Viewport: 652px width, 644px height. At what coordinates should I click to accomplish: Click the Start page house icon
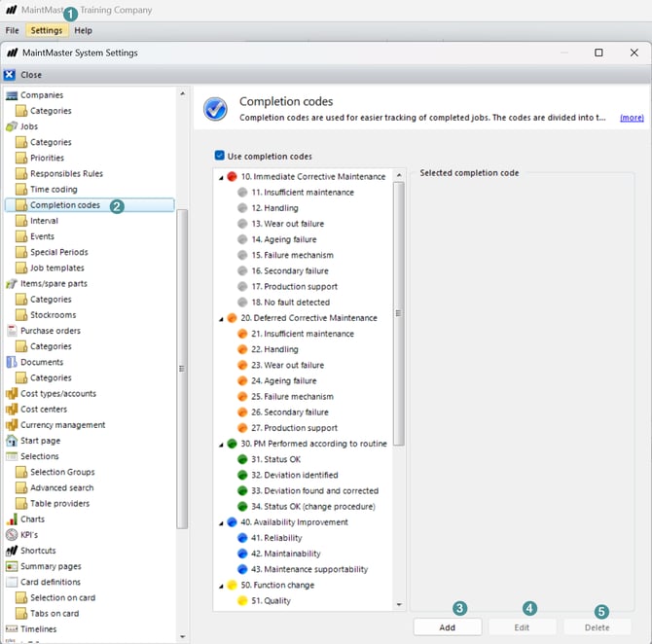[12, 441]
